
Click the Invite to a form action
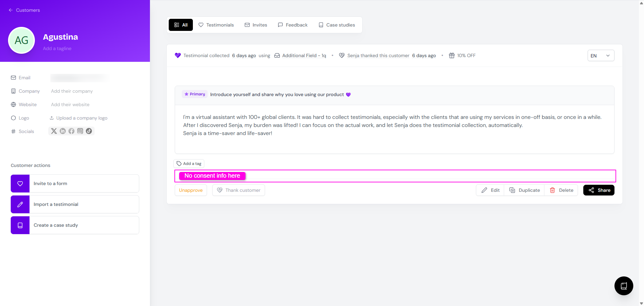(75, 183)
